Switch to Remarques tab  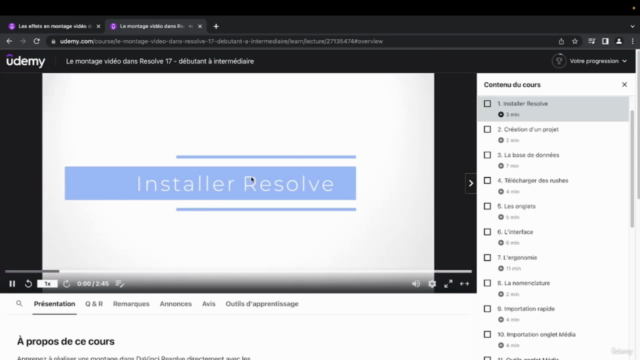tap(131, 304)
